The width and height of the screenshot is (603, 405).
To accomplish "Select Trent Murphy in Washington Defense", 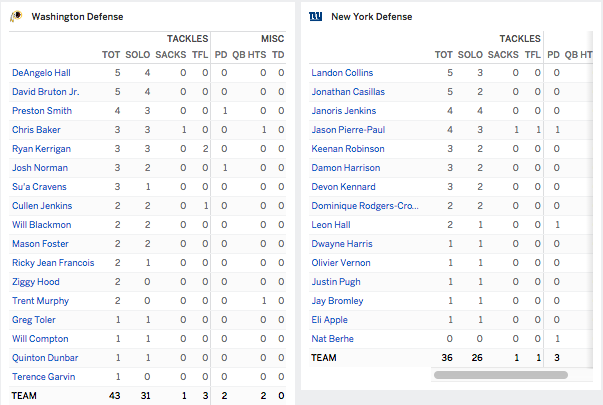I will pyautogui.click(x=40, y=301).
